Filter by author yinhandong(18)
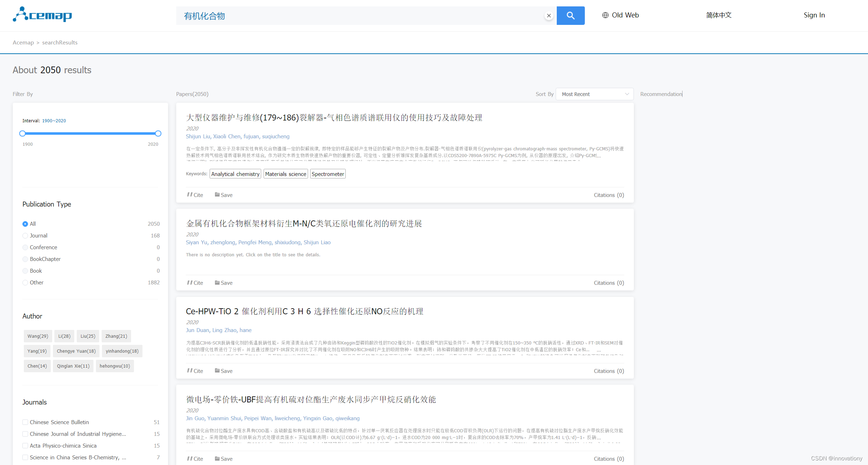This screenshot has width=868, height=465. pos(122,351)
